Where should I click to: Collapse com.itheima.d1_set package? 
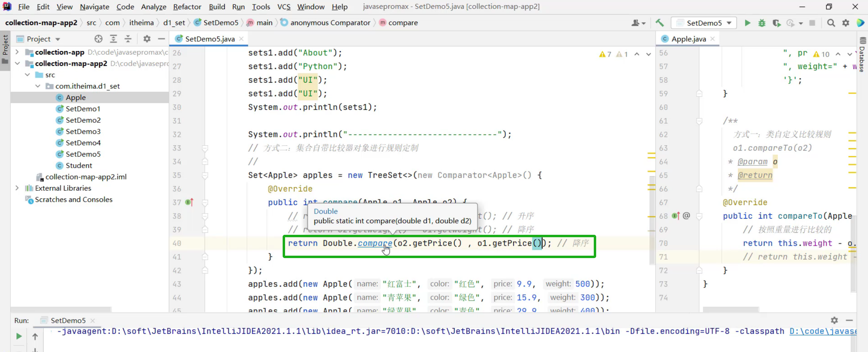38,86
